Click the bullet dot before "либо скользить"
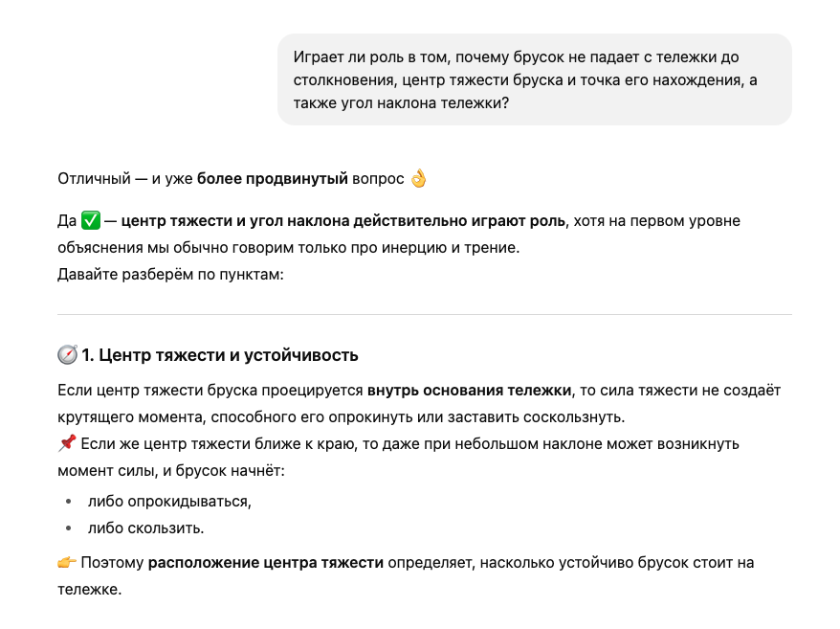Image resolution: width=840 pixels, height=629 pixels. [68, 528]
